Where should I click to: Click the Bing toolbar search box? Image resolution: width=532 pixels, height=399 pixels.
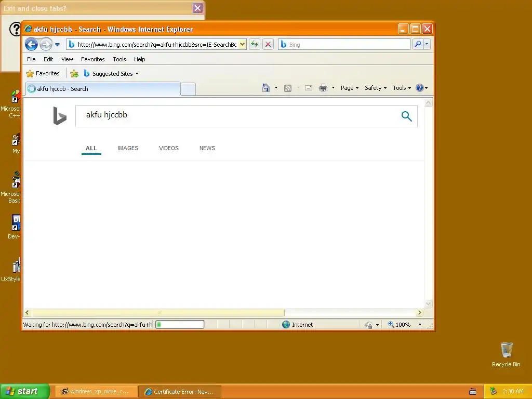[x=344, y=45]
